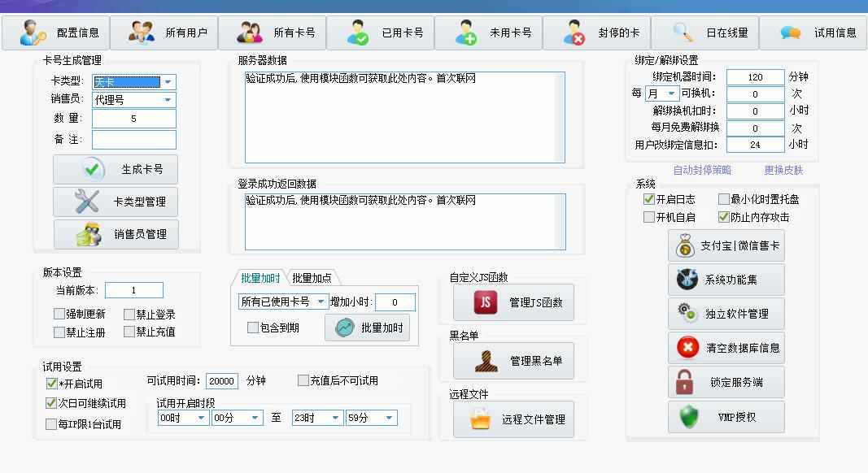Click the 每月免费解绑换 count field
The width and height of the screenshot is (868, 473).
(756, 128)
